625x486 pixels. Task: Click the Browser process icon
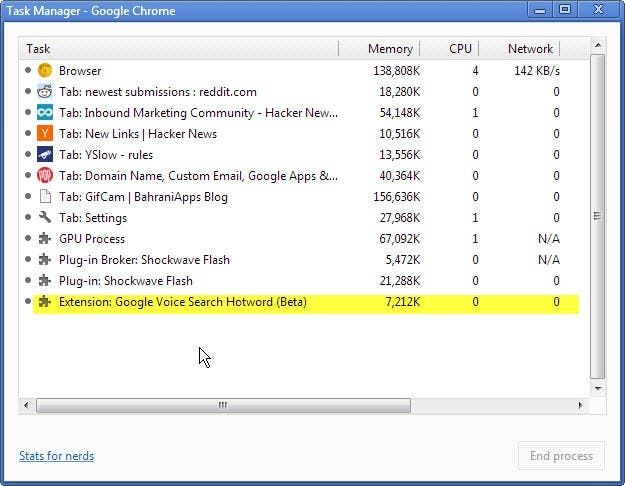click(45, 71)
